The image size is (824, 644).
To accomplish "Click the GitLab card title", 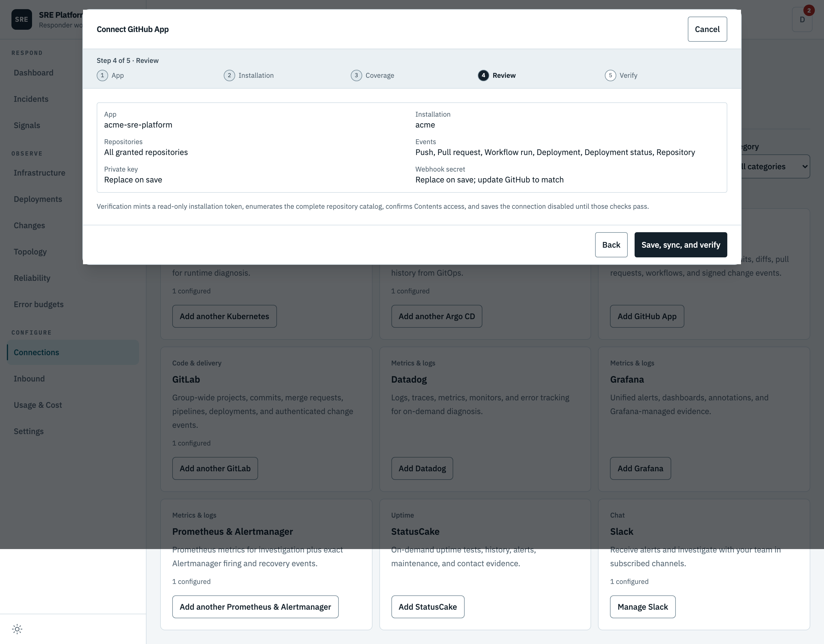I will 186,379.
